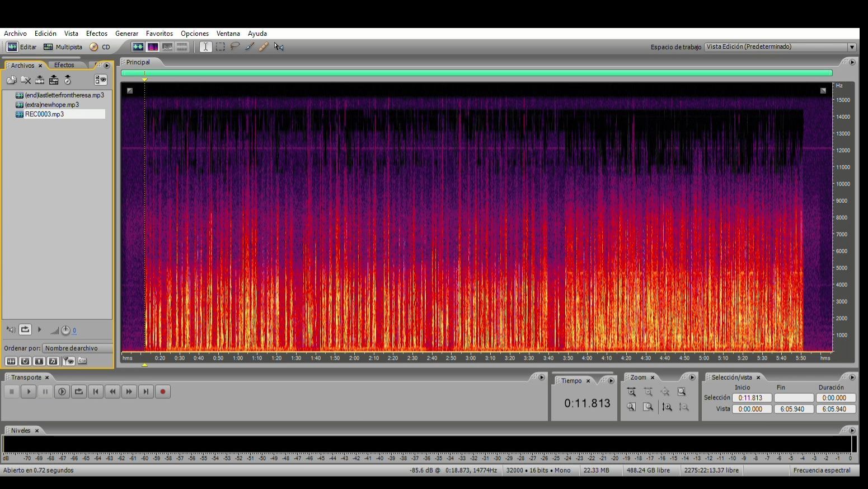Open Ordenar por sort dropdown
868x489 pixels.
click(78, 348)
